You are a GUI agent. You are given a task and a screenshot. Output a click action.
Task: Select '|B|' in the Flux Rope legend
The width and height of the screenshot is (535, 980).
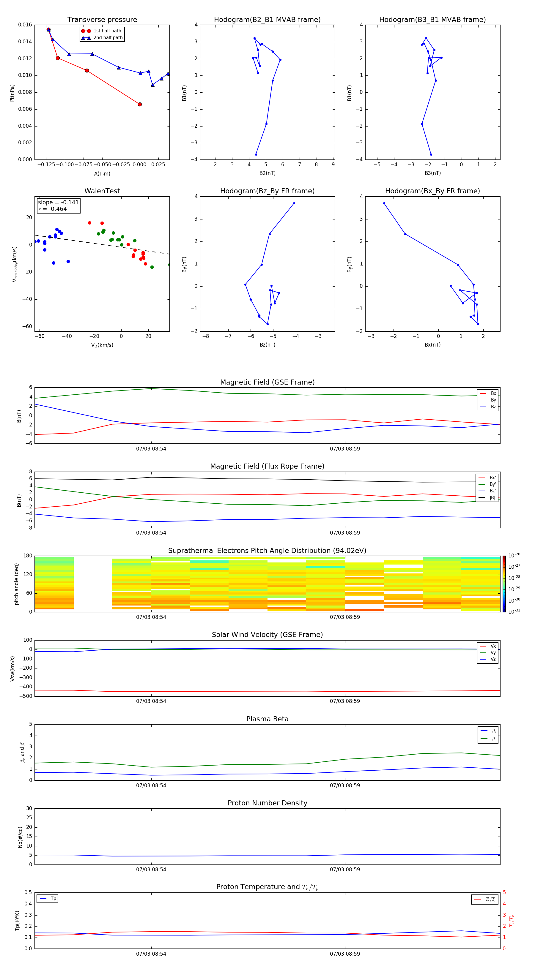[487, 498]
